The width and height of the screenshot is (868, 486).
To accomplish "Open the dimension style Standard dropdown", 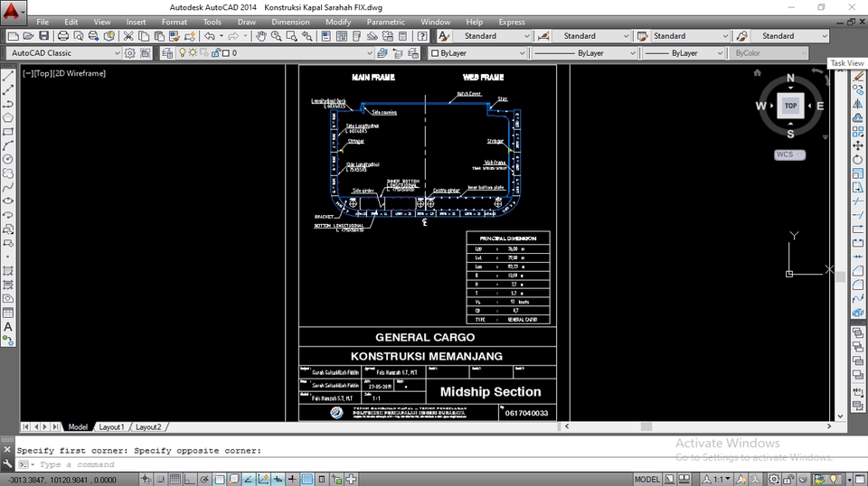I will [626, 36].
